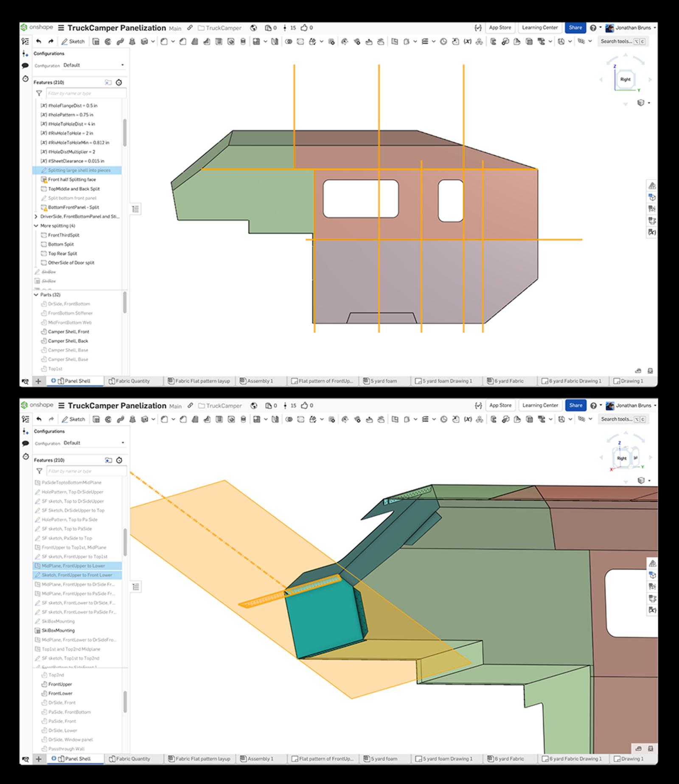Click the undo arrow in top window

click(39, 42)
